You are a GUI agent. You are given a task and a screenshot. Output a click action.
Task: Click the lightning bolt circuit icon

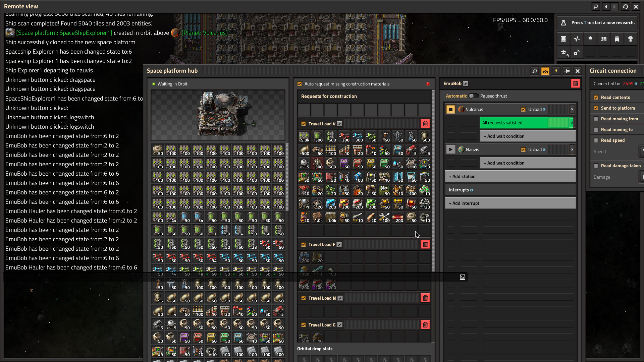(x=556, y=71)
